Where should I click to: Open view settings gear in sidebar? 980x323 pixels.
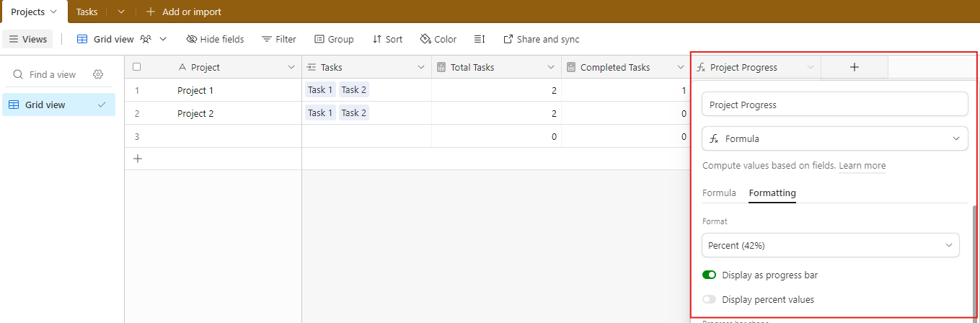(x=99, y=74)
